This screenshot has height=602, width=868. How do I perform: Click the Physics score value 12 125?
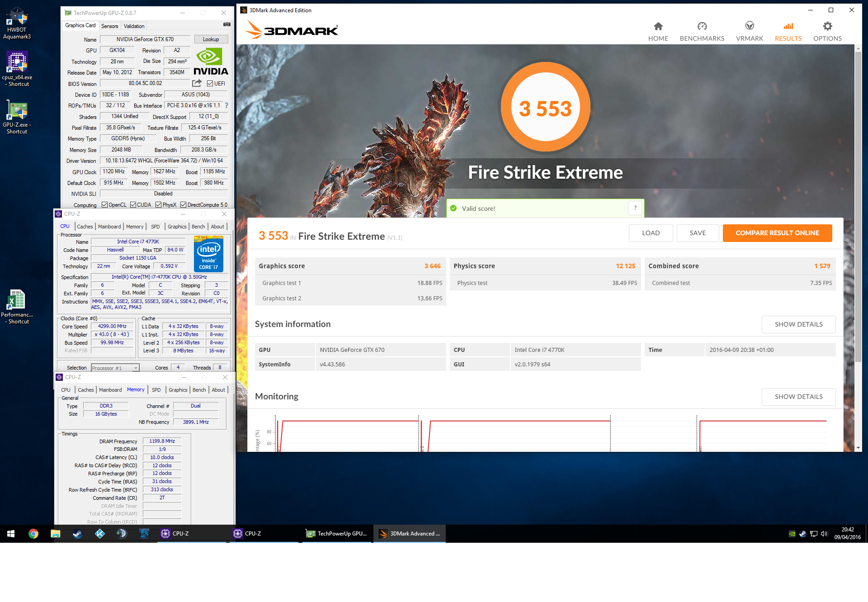[x=625, y=266]
